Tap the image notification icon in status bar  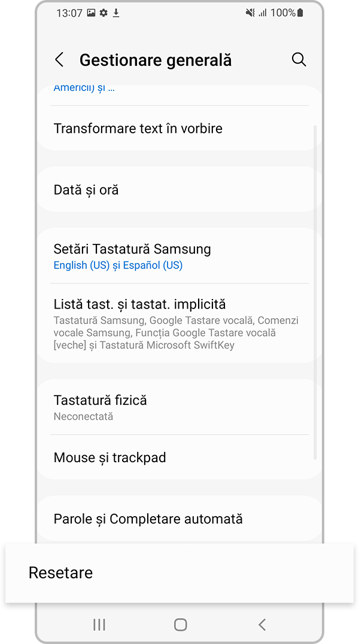91,13
